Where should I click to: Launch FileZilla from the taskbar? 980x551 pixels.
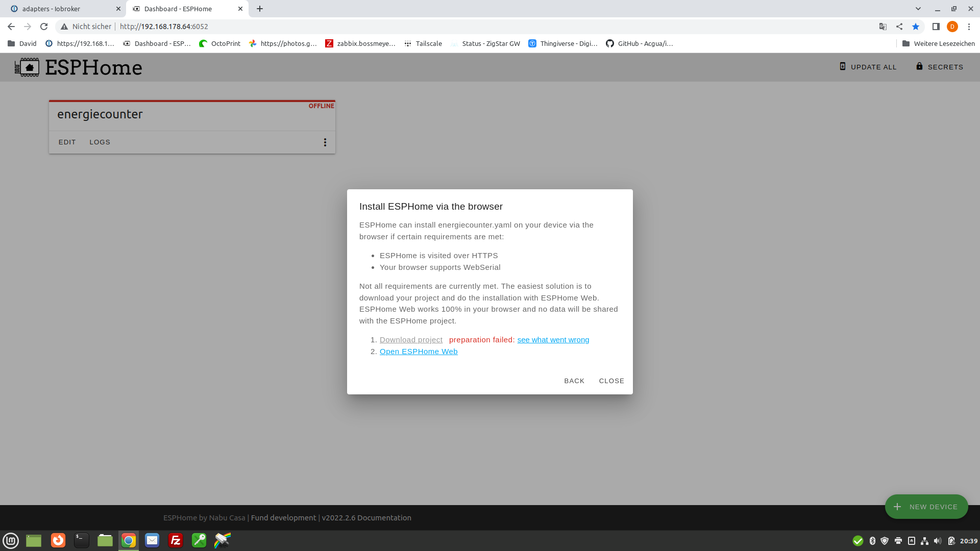click(176, 540)
